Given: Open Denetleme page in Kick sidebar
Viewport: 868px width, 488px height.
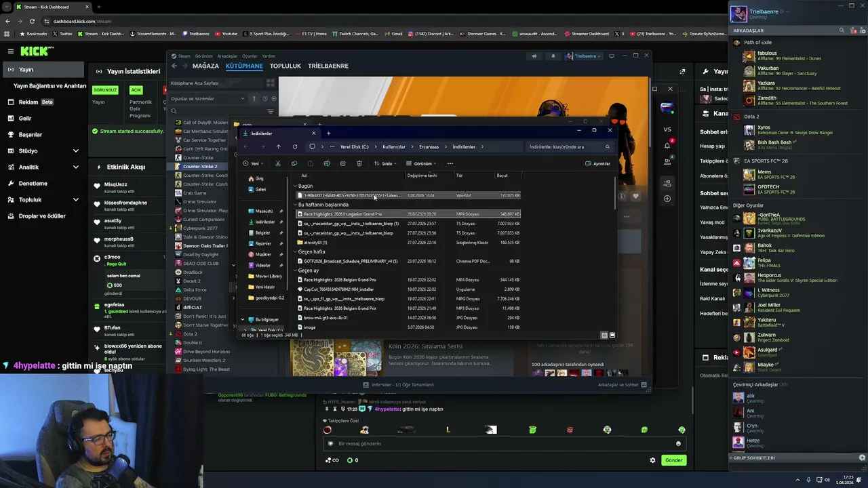Looking at the screenshot, I should point(44,183).
